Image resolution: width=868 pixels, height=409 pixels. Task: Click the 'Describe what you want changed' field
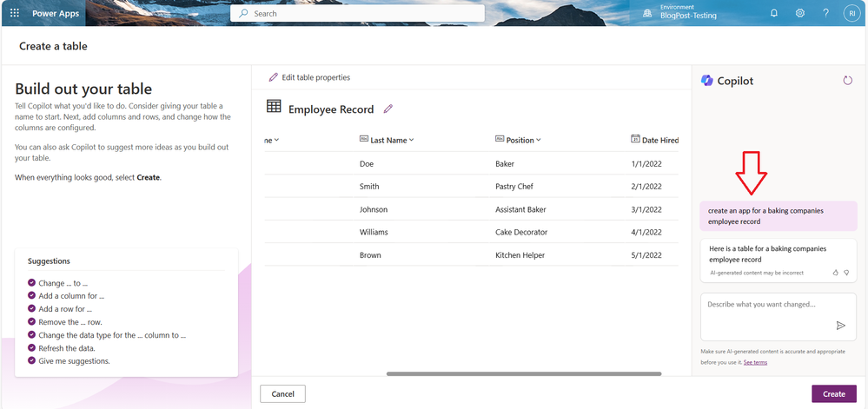tap(779, 317)
